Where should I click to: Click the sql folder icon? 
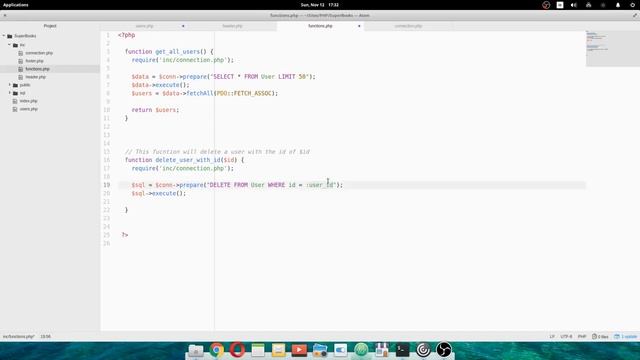click(16, 93)
